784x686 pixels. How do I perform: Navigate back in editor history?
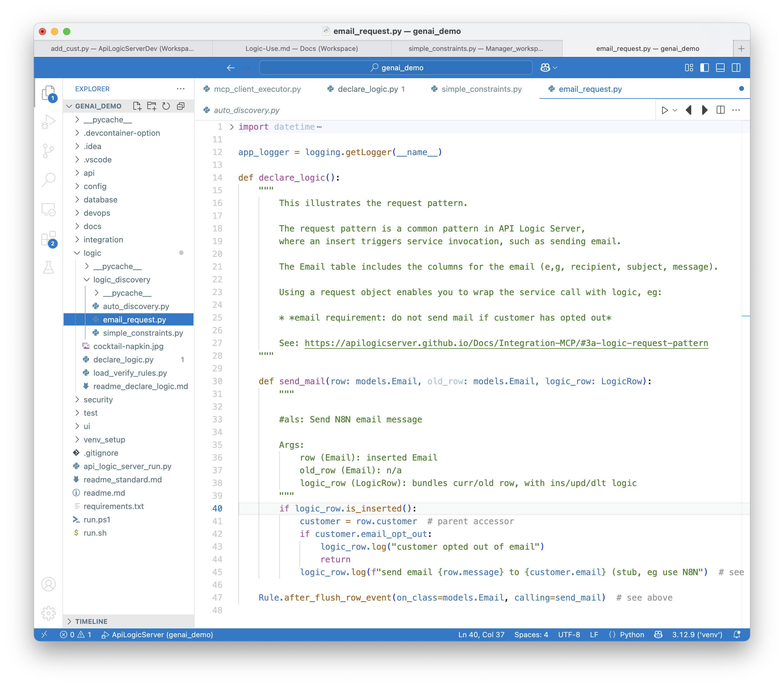click(x=231, y=68)
